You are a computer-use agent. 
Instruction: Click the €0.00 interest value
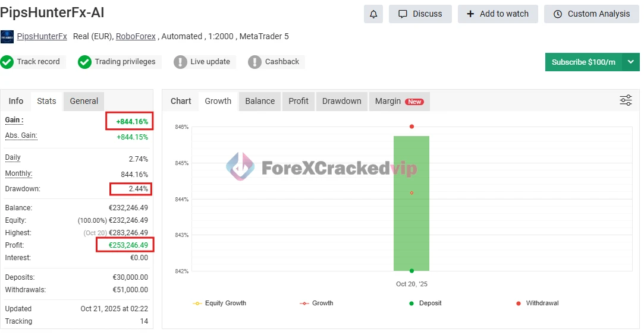click(139, 258)
